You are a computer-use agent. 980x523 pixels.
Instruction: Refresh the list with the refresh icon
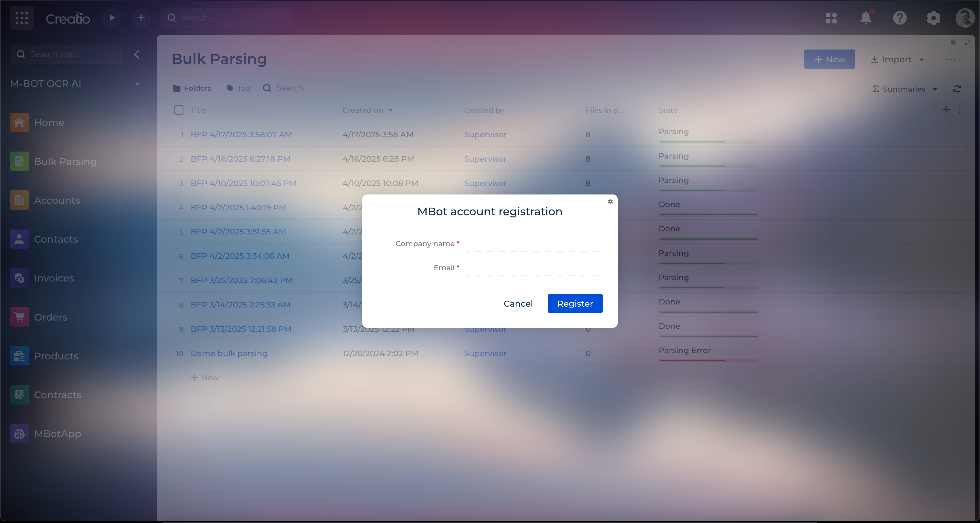click(x=957, y=89)
